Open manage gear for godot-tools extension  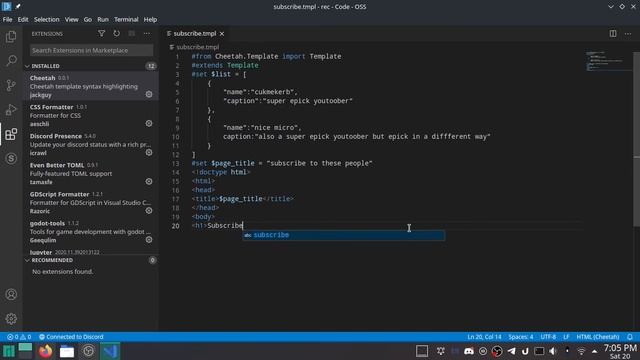149,240
